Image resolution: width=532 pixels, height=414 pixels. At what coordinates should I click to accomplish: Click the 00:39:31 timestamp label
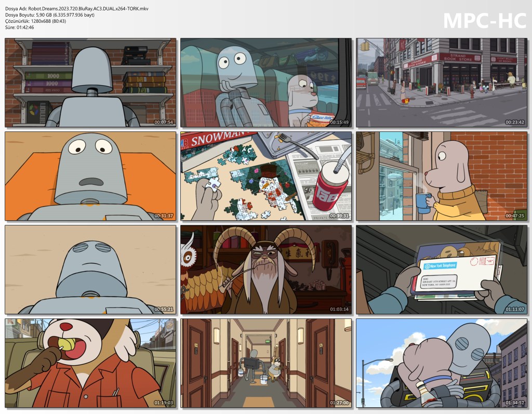tap(339, 216)
